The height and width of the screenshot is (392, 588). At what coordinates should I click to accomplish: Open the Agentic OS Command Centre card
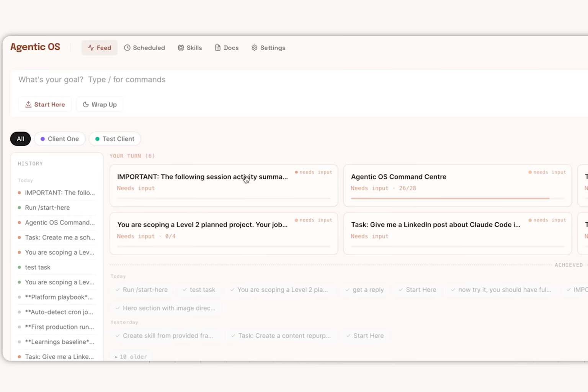click(x=457, y=186)
